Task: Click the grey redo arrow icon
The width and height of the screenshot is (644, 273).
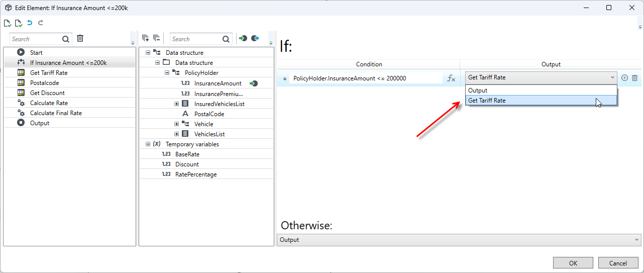Action: (x=41, y=23)
